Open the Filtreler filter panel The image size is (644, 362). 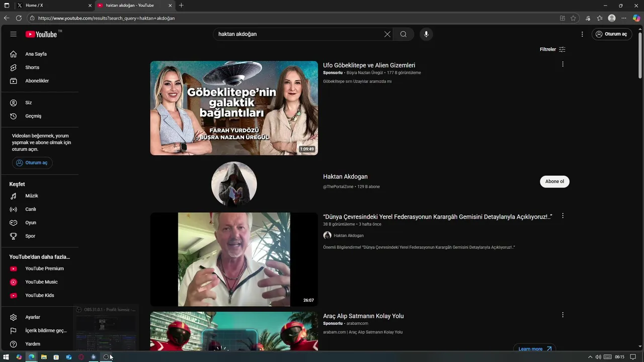click(552, 49)
